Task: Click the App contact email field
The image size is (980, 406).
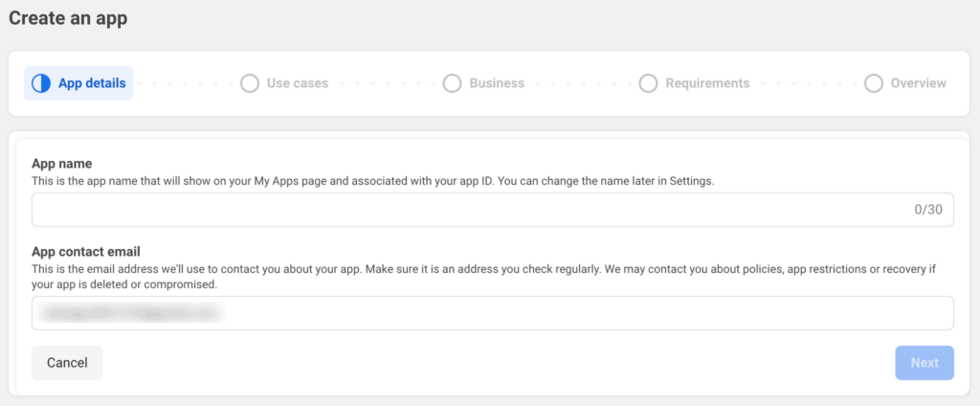Action: click(x=492, y=313)
